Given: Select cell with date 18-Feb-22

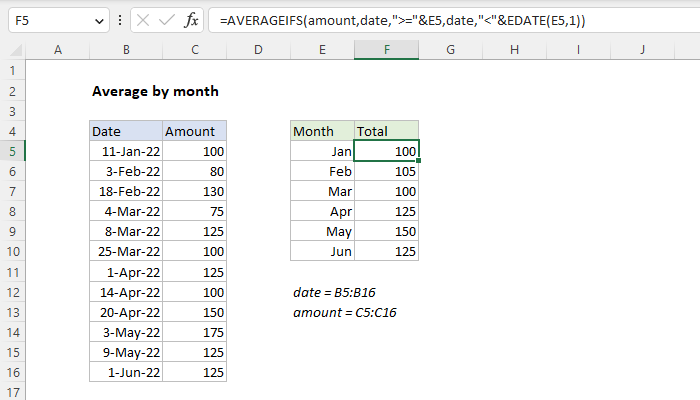Looking at the screenshot, I should [x=126, y=192].
